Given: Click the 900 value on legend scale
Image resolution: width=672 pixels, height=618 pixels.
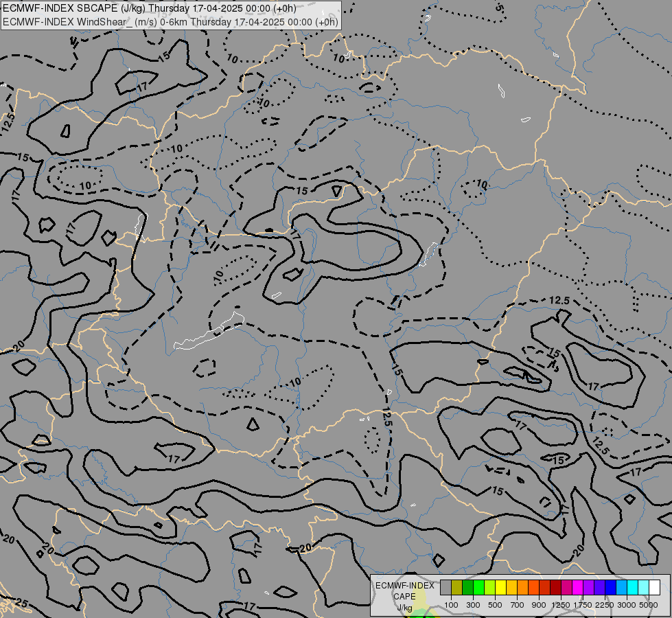Looking at the screenshot, I should pos(539,605).
